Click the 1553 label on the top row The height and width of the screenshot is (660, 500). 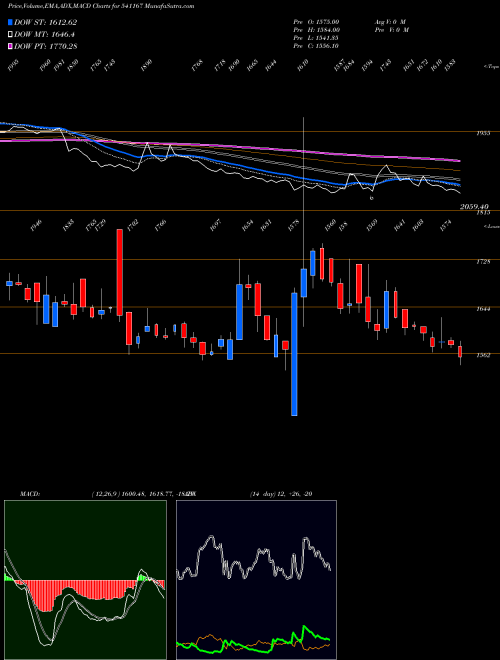pyautogui.click(x=449, y=66)
